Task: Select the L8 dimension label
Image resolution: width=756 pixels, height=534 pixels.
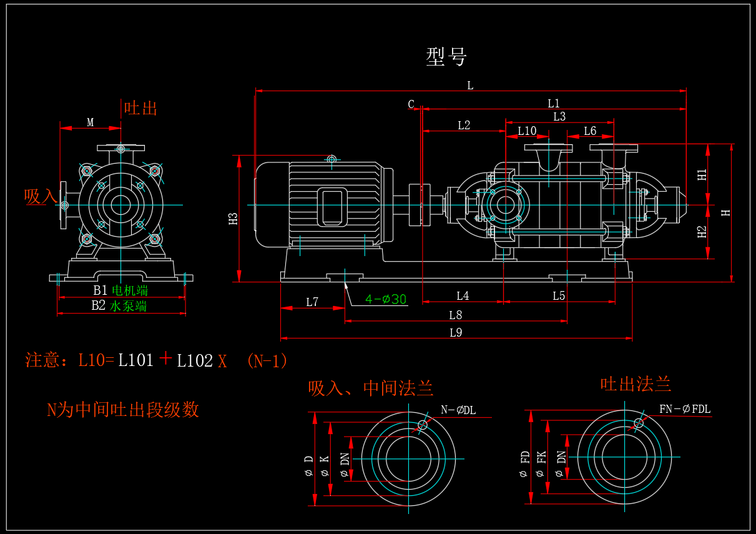Action: click(456, 315)
